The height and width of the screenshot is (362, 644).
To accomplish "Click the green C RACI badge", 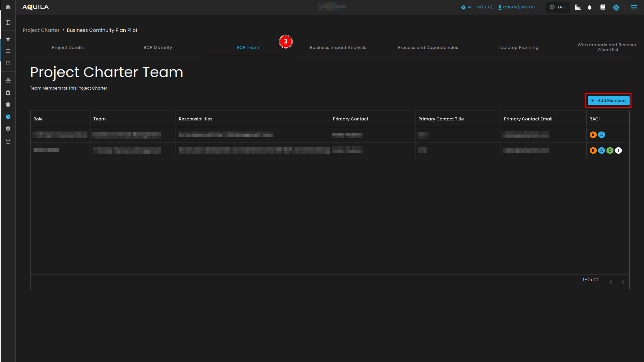I will [x=610, y=151].
